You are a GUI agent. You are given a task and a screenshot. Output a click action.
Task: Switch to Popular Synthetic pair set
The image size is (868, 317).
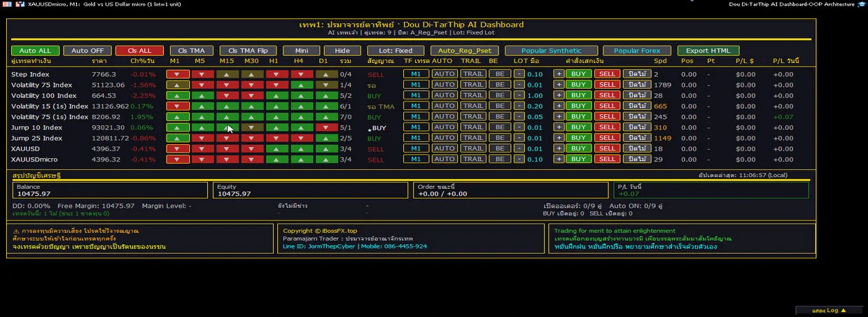tap(552, 50)
